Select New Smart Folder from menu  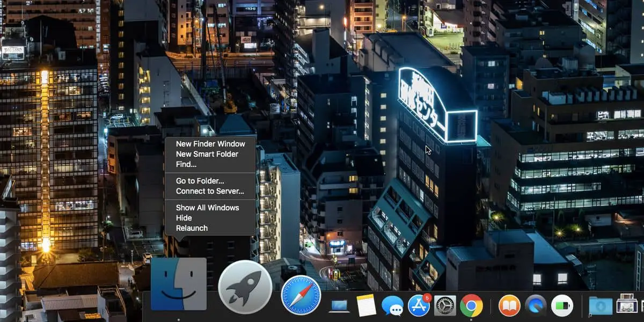(x=207, y=154)
